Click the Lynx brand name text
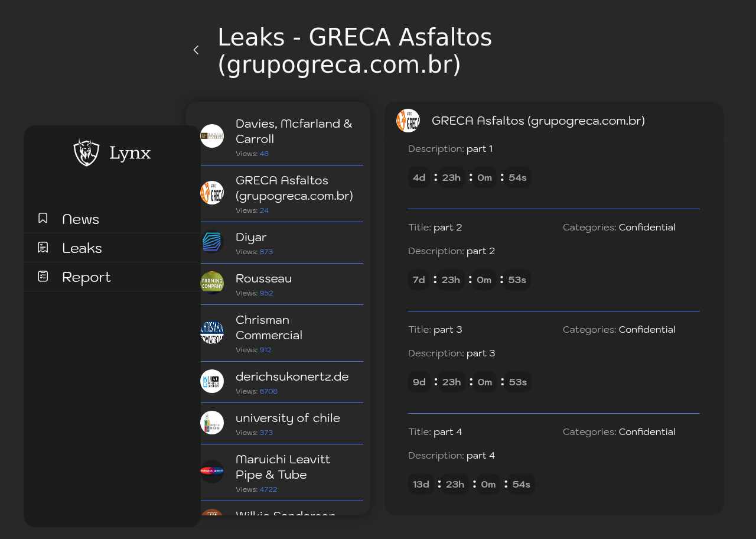 point(130,153)
